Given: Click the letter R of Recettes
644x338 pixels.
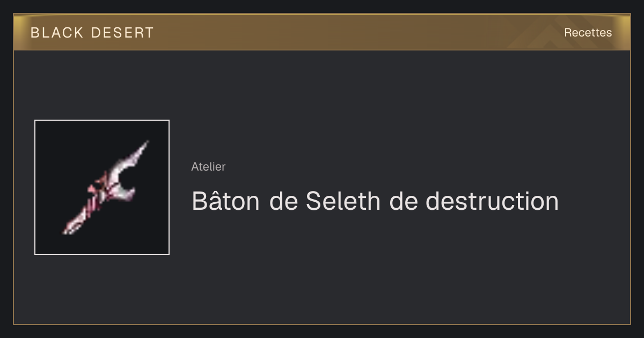Looking at the screenshot, I should coord(568,33).
